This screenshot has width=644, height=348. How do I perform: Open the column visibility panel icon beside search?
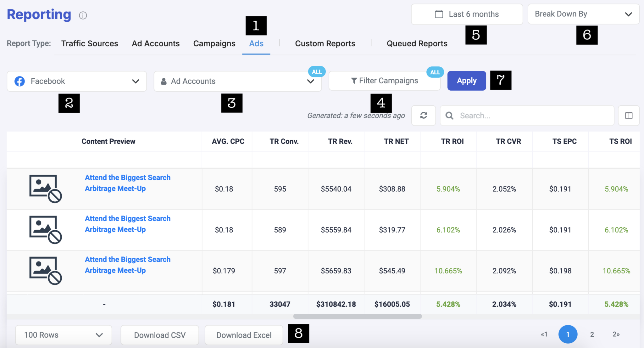[x=629, y=115]
